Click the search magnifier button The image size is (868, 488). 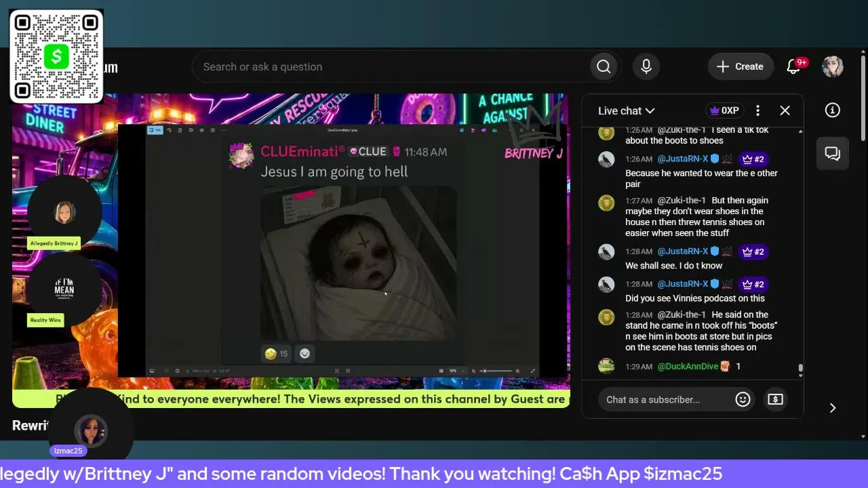point(604,66)
